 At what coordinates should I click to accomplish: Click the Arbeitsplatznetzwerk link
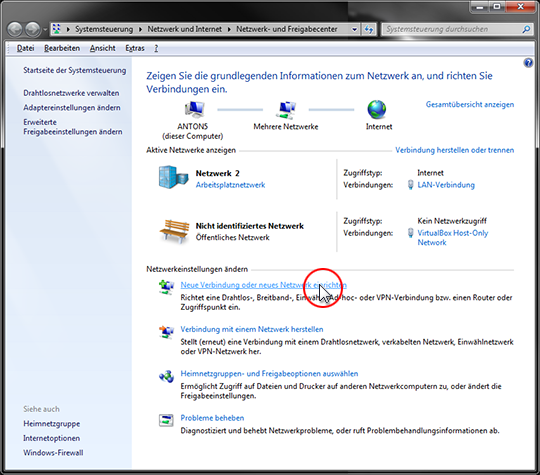click(x=230, y=185)
